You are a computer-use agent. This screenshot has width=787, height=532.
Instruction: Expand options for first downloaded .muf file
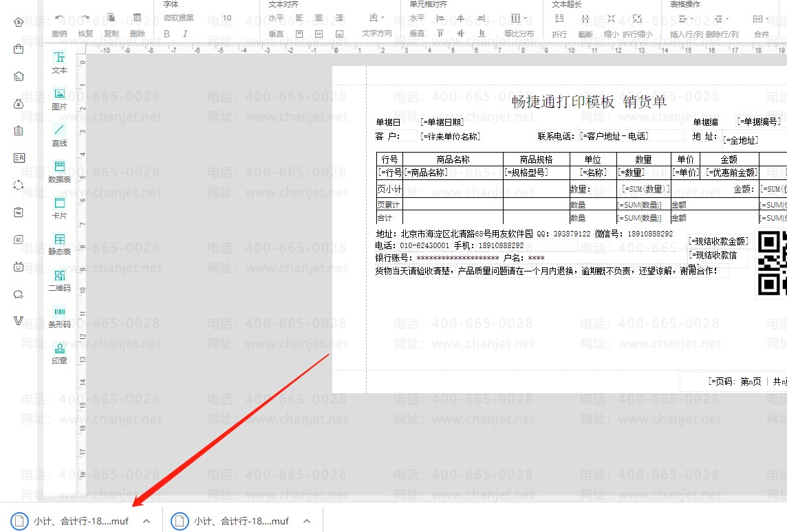[147, 521]
